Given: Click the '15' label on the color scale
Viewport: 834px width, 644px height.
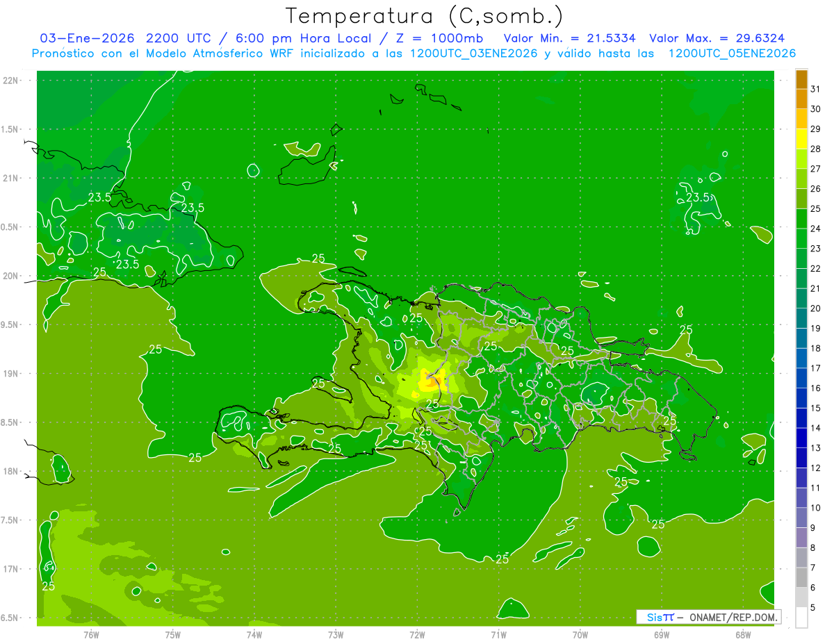Looking at the screenshot, I should [x=815, y=408].
